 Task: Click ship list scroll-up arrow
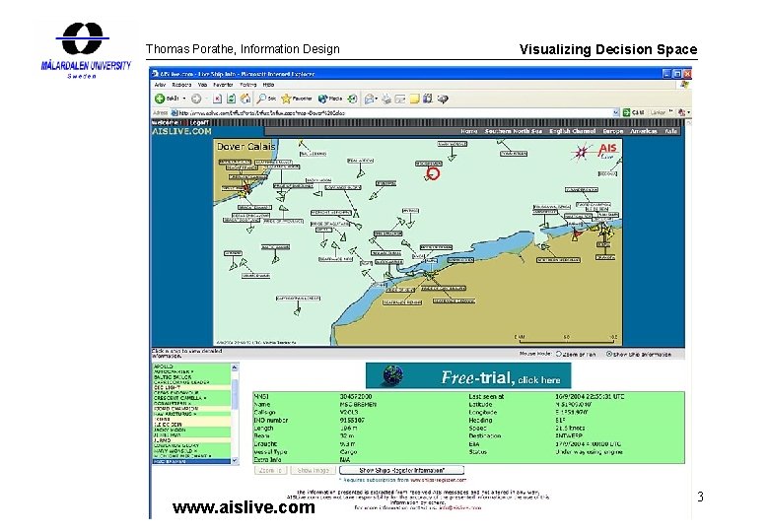point(235,366)
